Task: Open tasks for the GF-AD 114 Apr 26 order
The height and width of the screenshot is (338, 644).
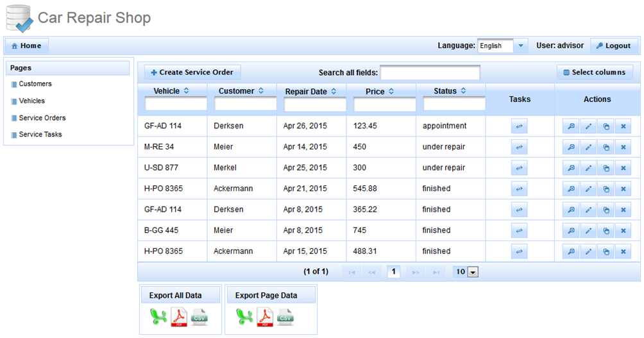Action: pyautogui.click(x=519, y=126)
